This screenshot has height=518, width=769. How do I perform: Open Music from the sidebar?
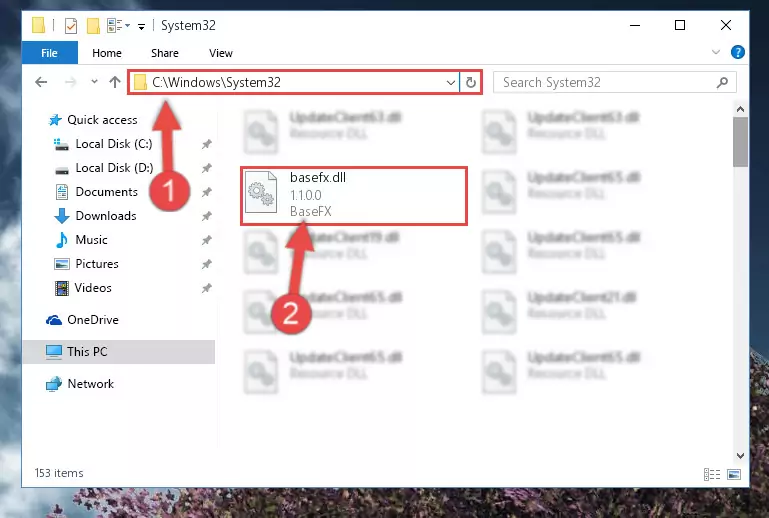click(x=91, y=240)
